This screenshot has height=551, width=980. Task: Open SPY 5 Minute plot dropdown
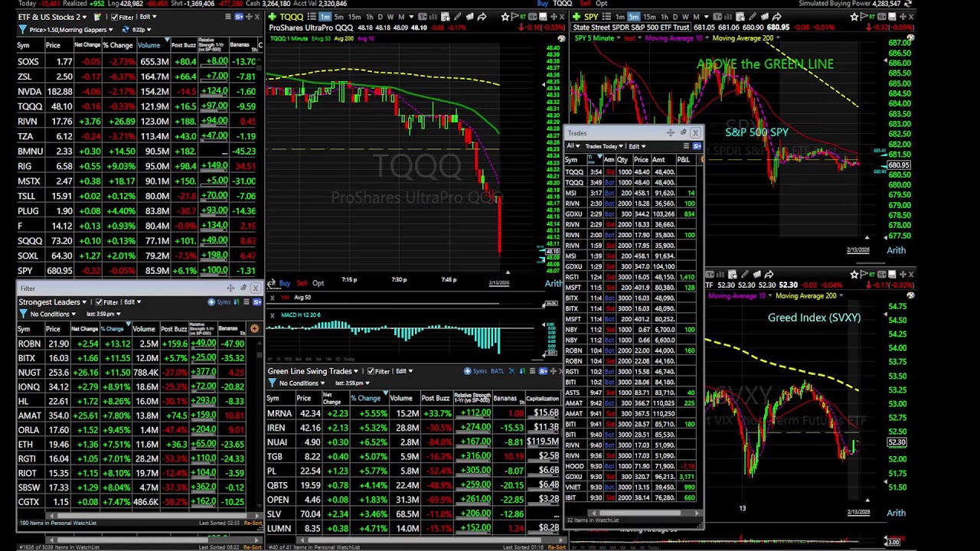pyautogui.click(x=599, y=37)
